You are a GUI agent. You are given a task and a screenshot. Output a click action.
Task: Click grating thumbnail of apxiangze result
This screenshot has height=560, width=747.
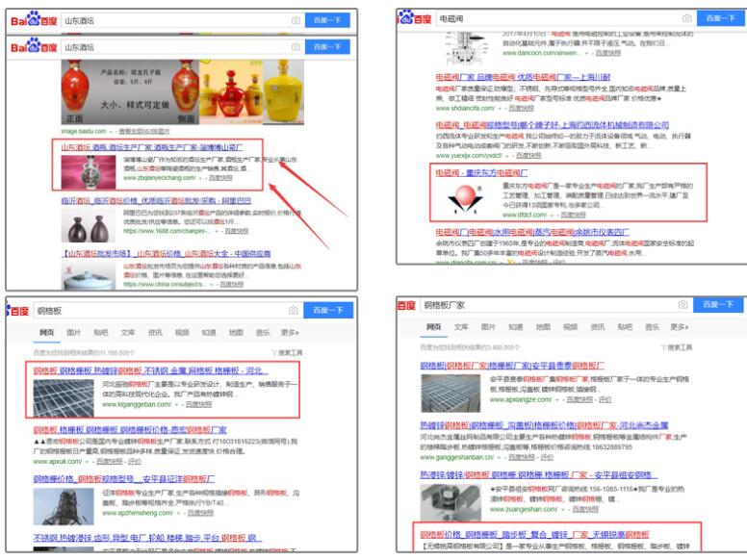tap(451, 394)
